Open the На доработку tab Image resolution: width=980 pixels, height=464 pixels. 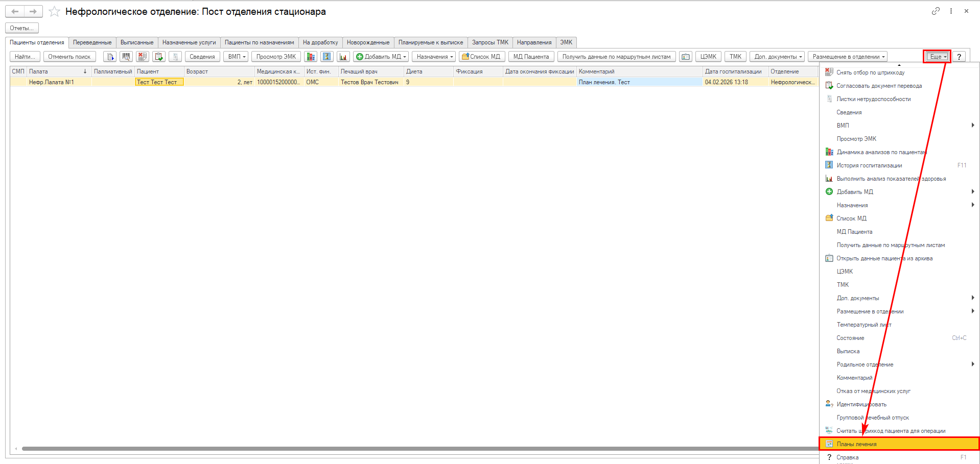pyautogui.click(x=320, y=42)
